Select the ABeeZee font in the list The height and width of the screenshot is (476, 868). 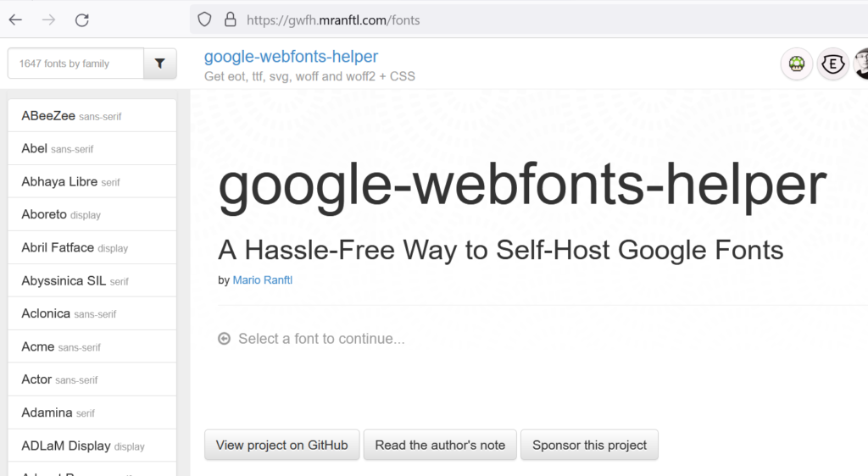(48, 116)
